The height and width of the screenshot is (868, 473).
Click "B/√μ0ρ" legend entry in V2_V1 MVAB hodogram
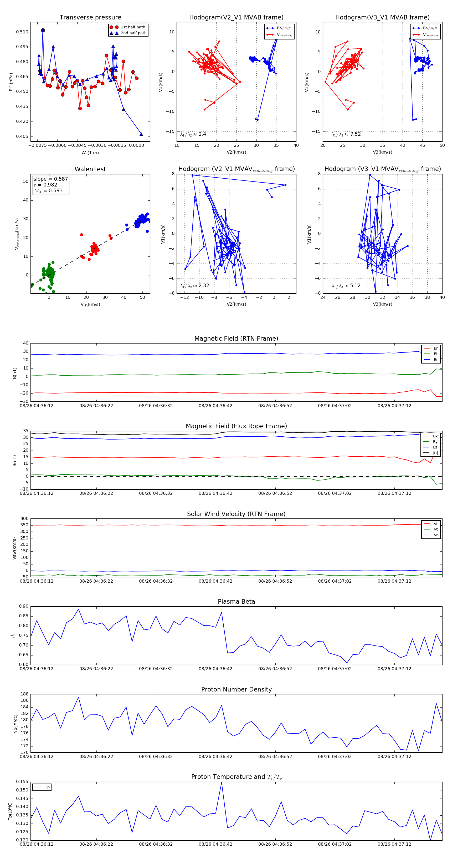click(279, 28)
